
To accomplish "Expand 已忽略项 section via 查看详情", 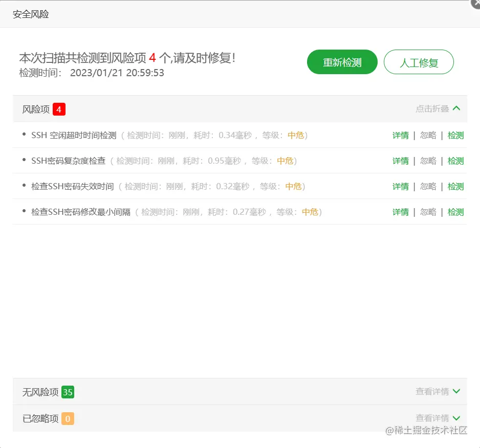I will click(x=438, y=418).
